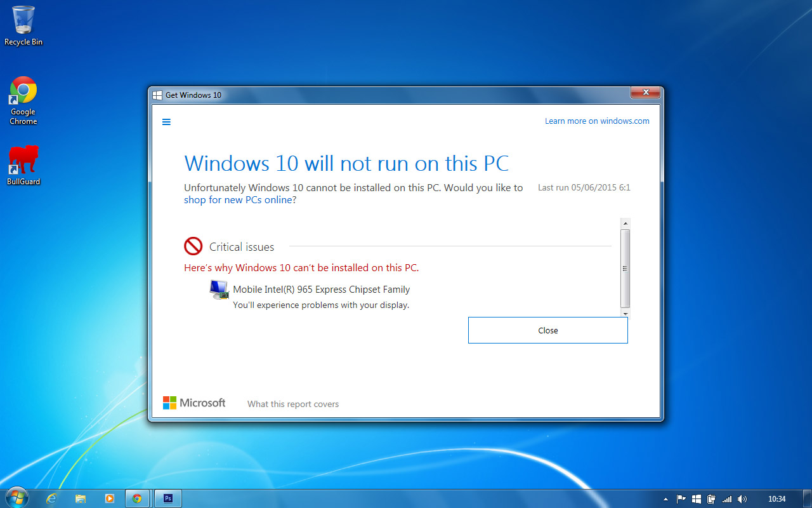Launch Google Chrome from desktop shortcut
812x508 pixels.
23,100
